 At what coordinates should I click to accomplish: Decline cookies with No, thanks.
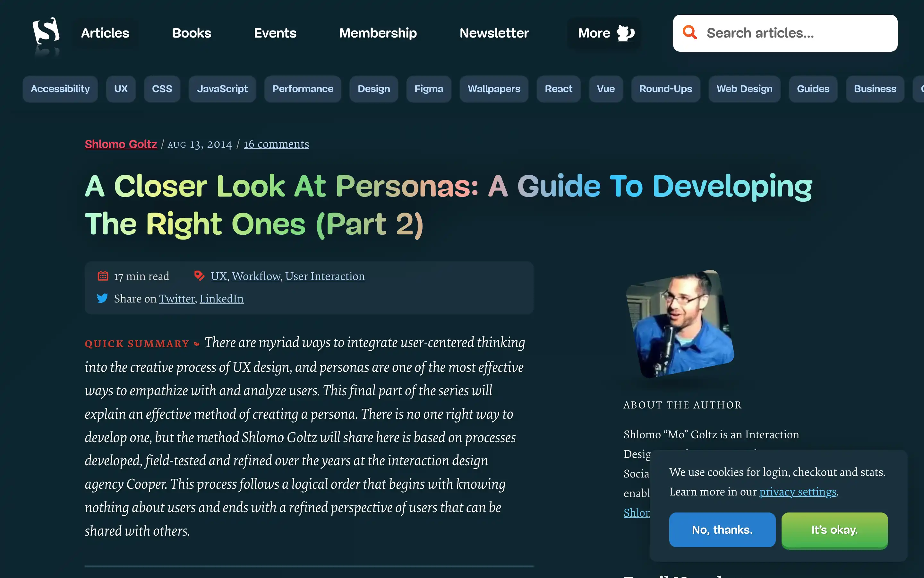click(x=722, y=530)
